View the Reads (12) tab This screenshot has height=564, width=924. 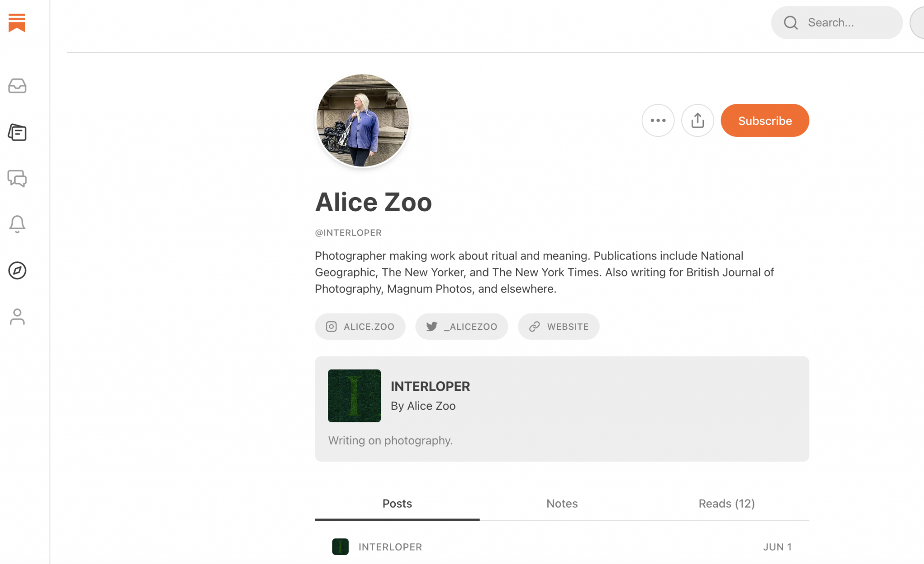click(726, 504)
